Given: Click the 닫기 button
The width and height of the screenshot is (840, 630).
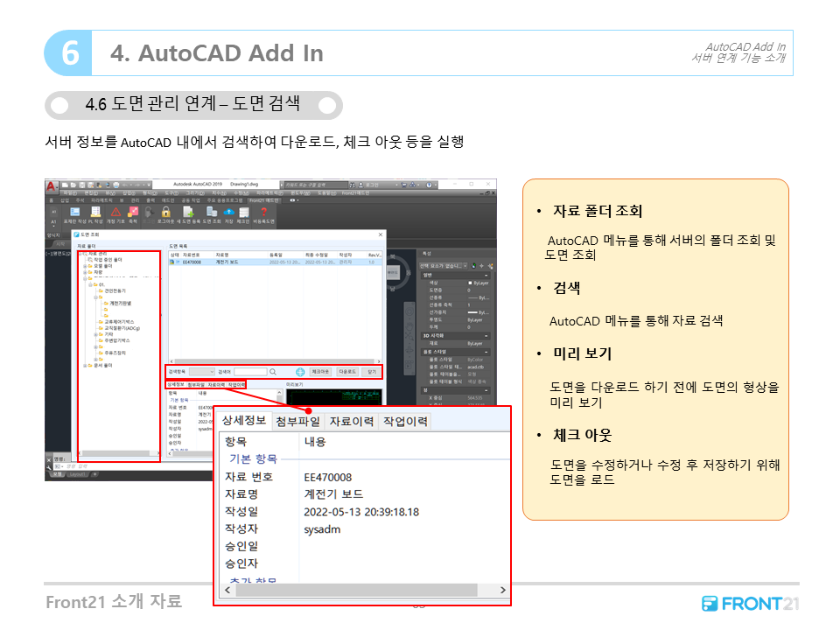Looking at the screenshot, I should click(373, 372).
